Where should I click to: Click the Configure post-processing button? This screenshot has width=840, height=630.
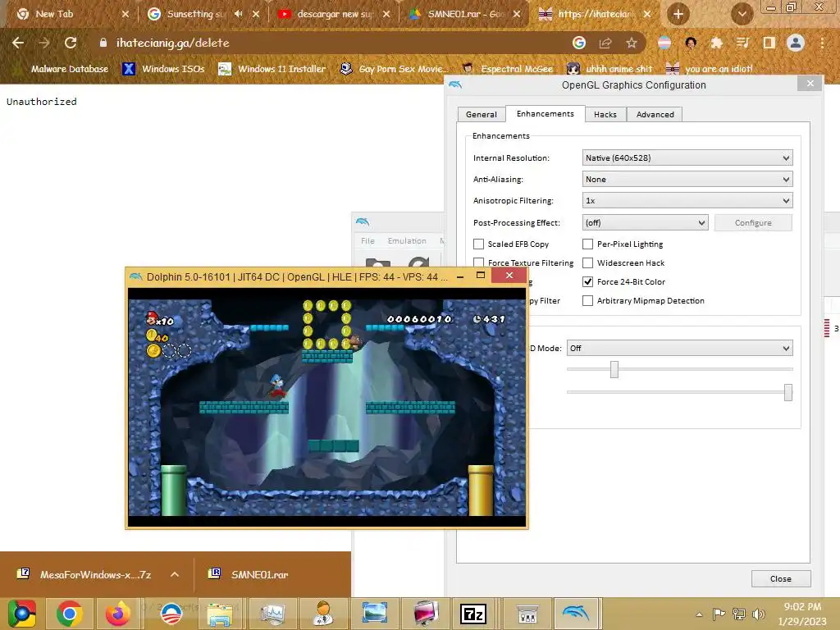[x=753, y=223]
